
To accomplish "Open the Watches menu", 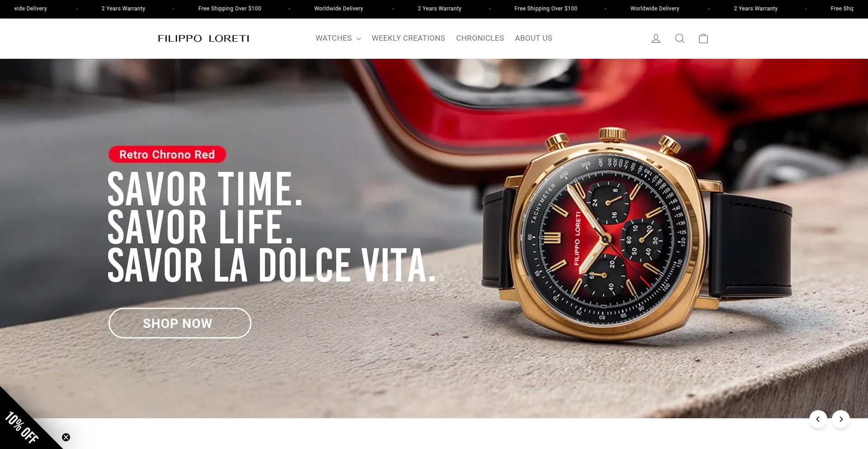I will (x=334, y=38).
